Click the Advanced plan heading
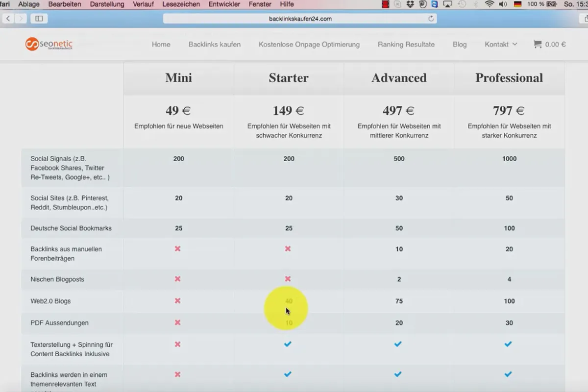Image resolution: width=588 pixels, height=392 pixels. 399,78
